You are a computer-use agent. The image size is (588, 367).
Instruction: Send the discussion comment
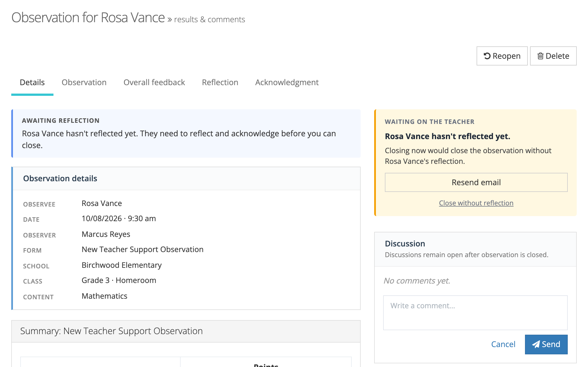pos(546,344)
